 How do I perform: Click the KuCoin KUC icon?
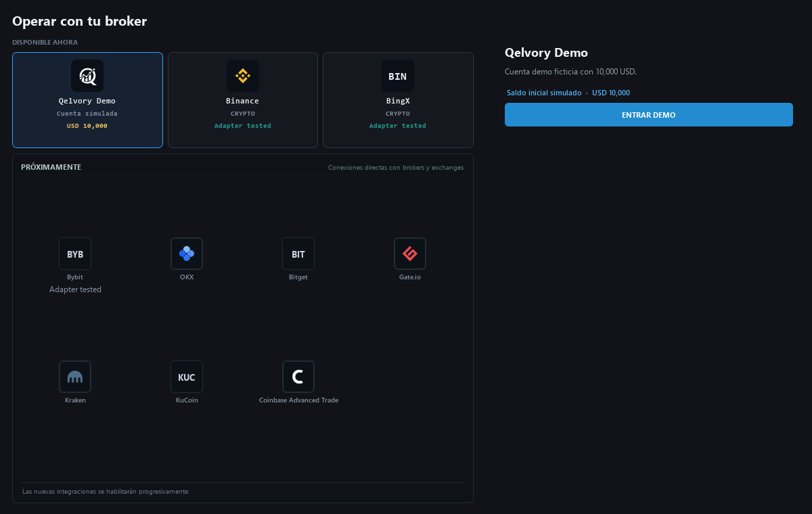pyautogui.click(x=187, y=377)
